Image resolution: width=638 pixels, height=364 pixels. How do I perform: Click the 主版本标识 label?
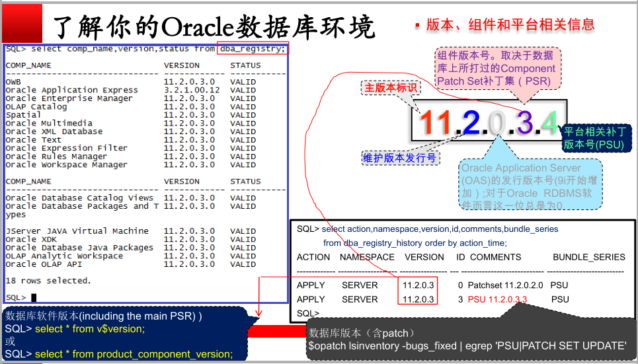coord(391,87)
